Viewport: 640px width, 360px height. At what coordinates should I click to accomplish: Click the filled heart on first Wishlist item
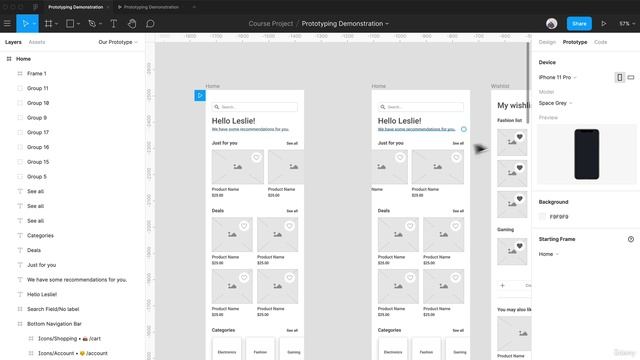(x=520, y=137)
